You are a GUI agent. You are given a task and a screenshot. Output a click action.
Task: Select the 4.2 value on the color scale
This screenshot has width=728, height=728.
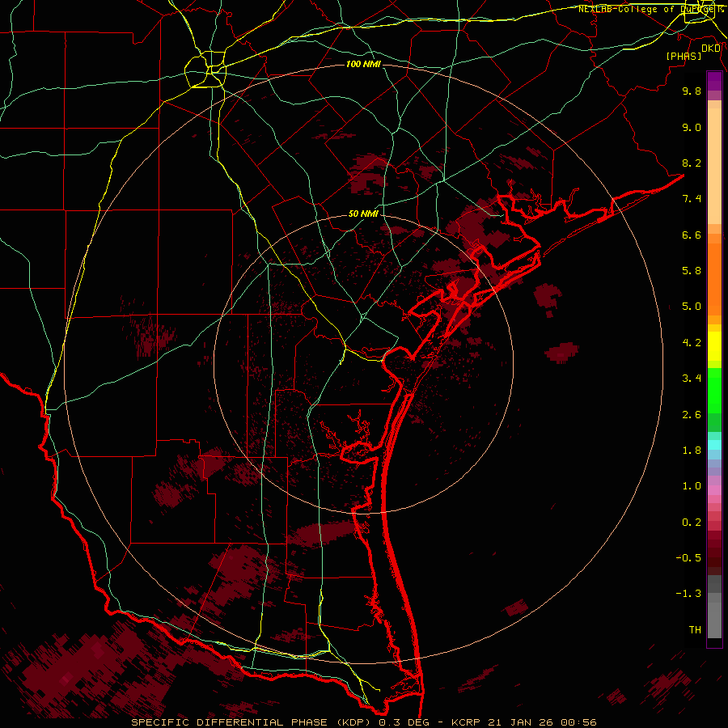[x=692, y=343]
